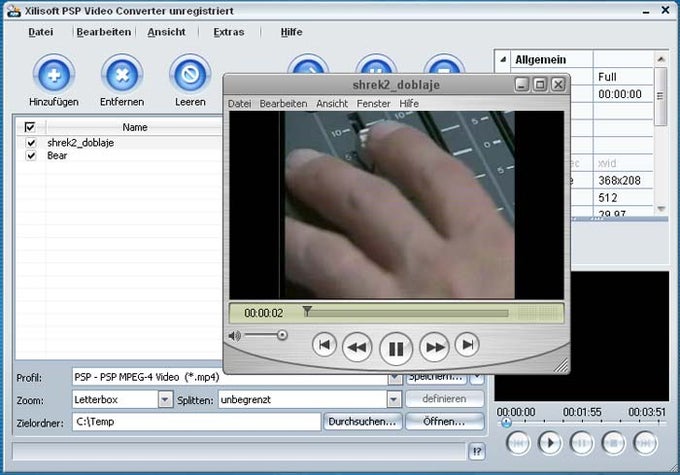Image resolution: width=680 pixels, height=475 pixels.
Task: Click the 368x208 resolution value
Action: click(x=619, y=180)
